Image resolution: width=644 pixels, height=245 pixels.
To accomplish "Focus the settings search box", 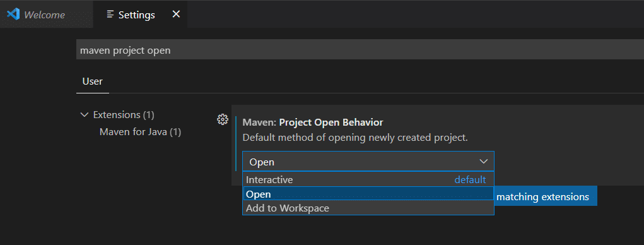I will pos(360,50).
